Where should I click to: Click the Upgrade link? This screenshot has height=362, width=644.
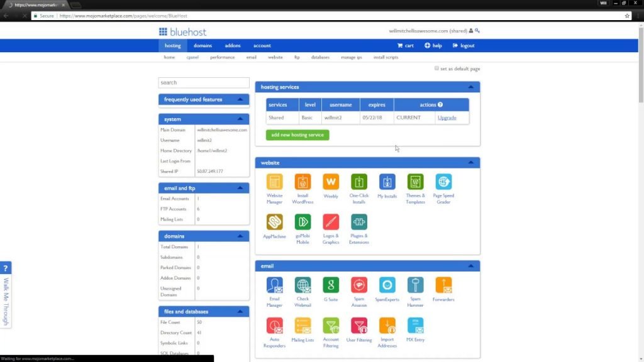[x=447, y=118]
